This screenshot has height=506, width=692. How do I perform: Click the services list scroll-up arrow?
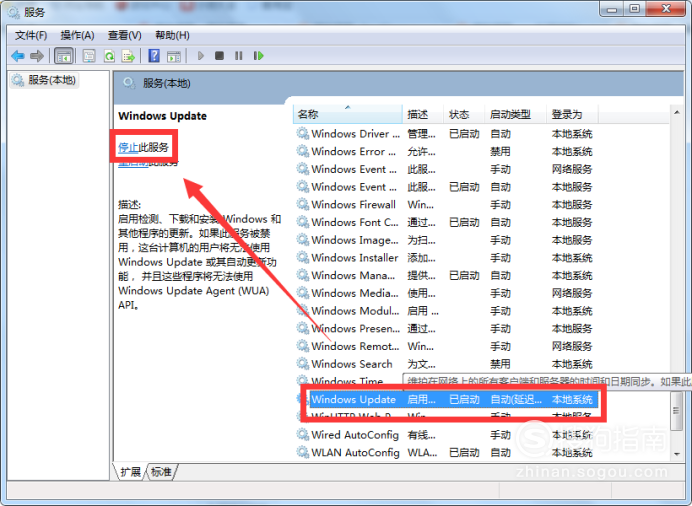[x=677, y=113]
